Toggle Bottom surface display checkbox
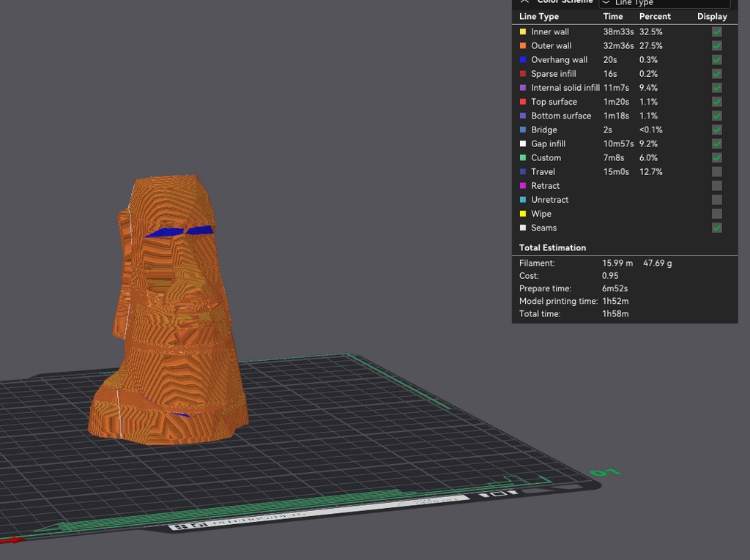Viewport: 750px width, 560px height. 716,116
